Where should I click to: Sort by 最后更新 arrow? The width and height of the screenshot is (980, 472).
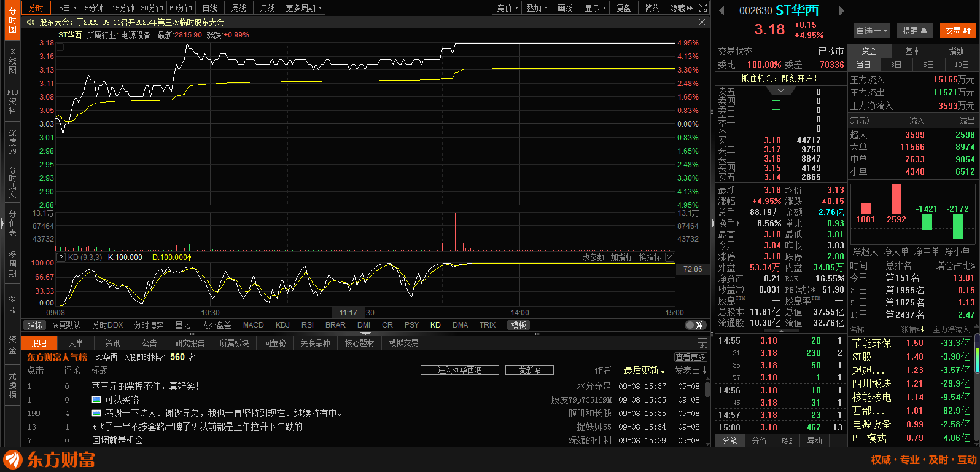click(x=663, y=370)
